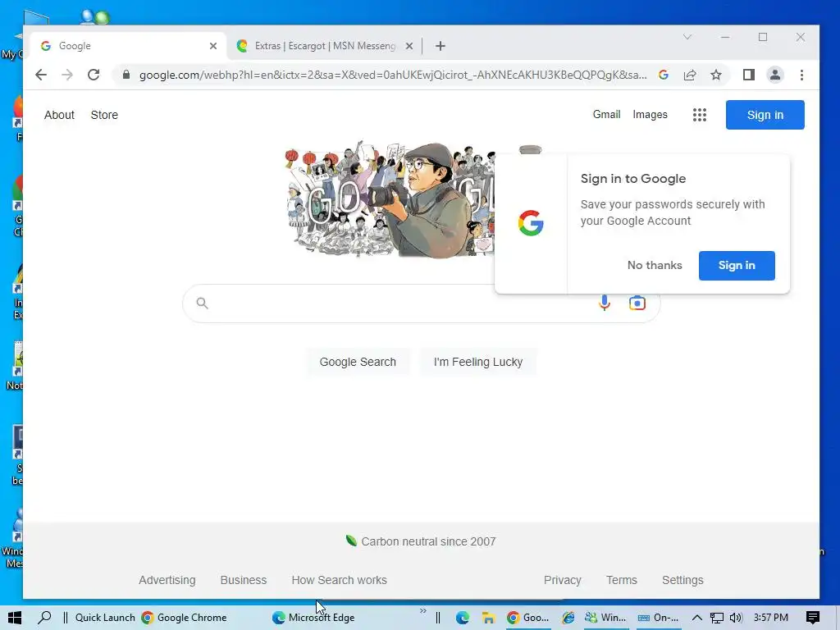Share this page using the share icon
This screenshot has width=840, height=630.
tap(690, 75)
